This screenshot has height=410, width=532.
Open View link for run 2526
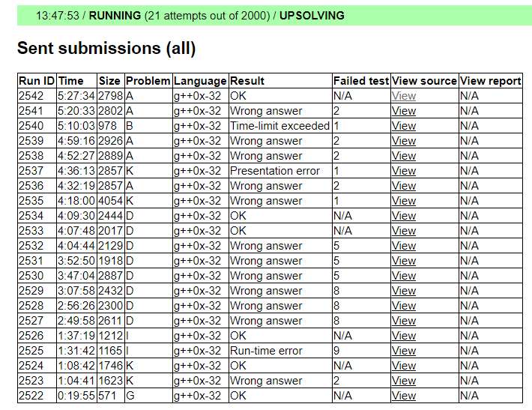tap(403, 336)
